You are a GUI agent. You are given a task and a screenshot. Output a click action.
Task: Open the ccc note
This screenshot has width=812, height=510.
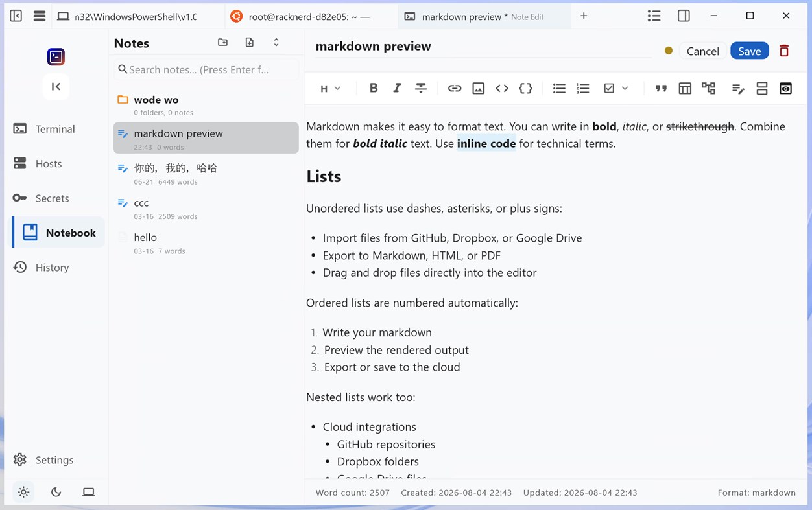(x=206, y=209)
